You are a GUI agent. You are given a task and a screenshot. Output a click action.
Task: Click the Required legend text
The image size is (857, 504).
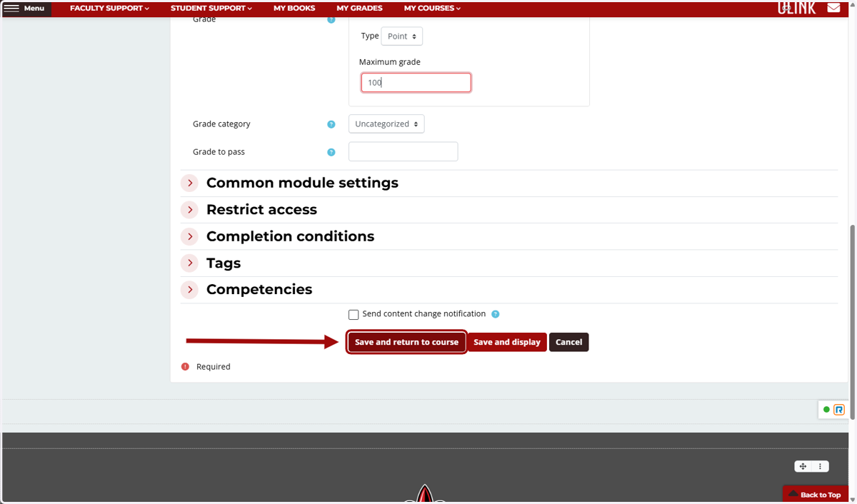(213, 367)
